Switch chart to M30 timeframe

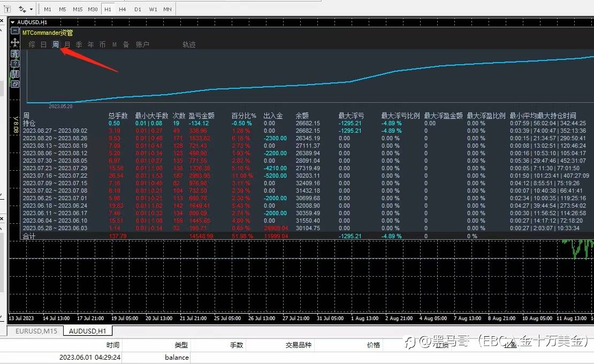pyautogui.click(x=93, y=9)
